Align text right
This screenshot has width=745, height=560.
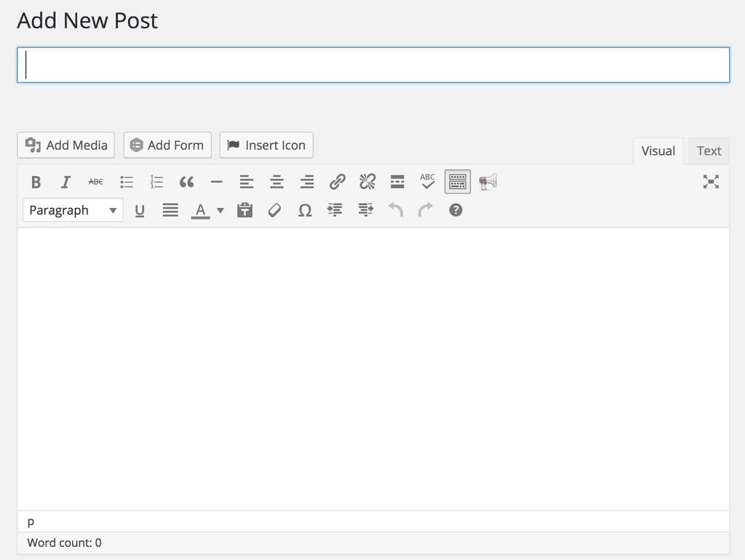pos(307,182)
